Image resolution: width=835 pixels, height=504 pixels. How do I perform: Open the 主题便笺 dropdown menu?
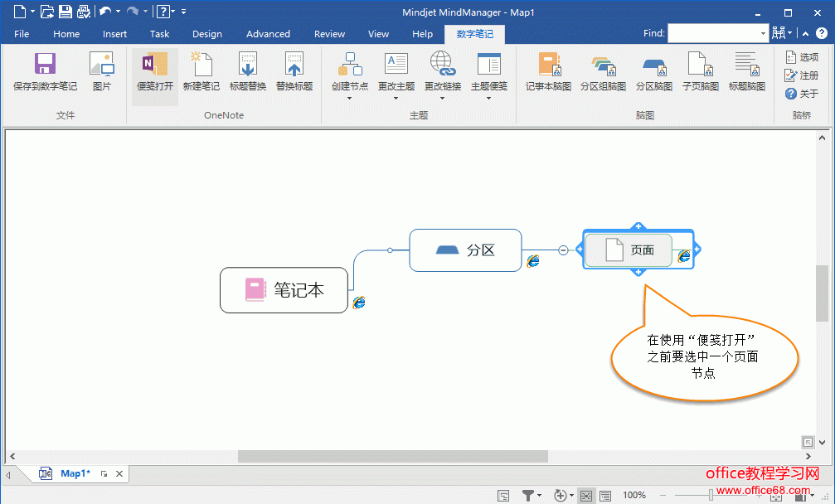[x=489, y=98]
